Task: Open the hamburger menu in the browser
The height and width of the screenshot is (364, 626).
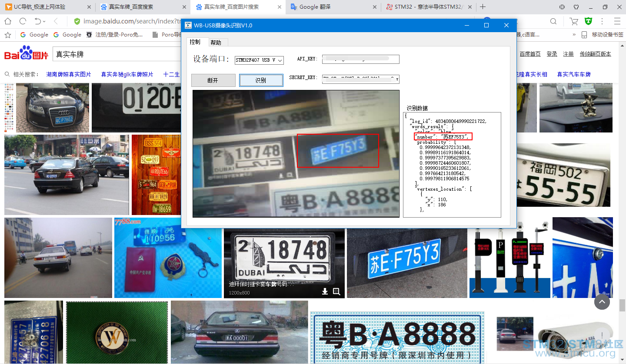Action: pos(617,21)
